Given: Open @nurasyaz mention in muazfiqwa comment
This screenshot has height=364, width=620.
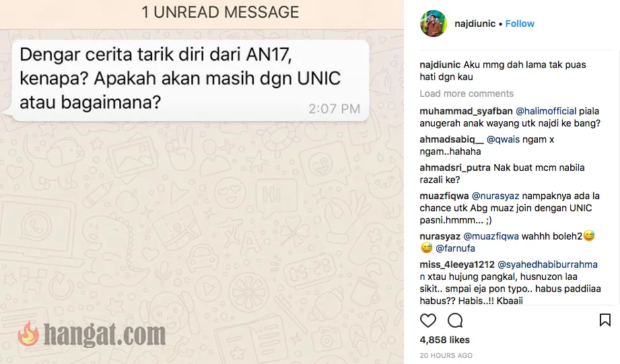Looking at the screenshot, I should click(x=495, y=196).
